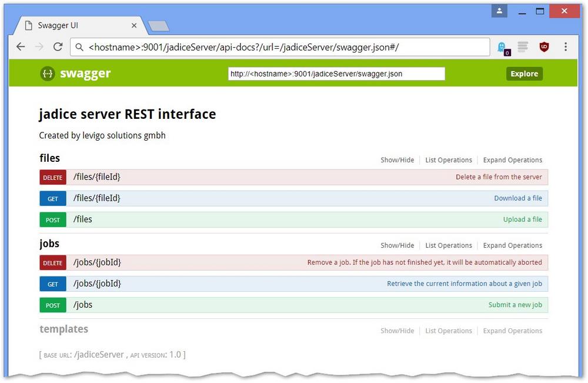The width and height of the screenshot is (588, 383).
Task: Click Show/Hide for files section
Action: coord(397,160)
